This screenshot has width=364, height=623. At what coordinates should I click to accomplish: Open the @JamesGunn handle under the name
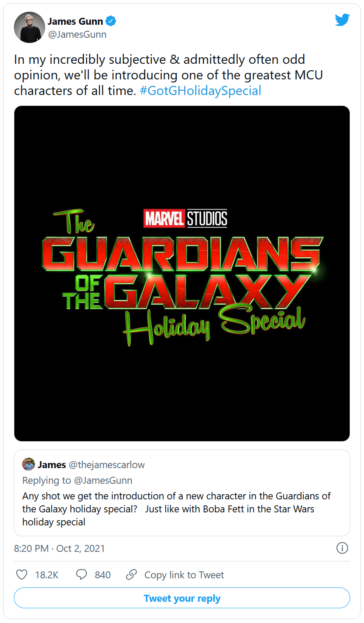pos(77,35)
